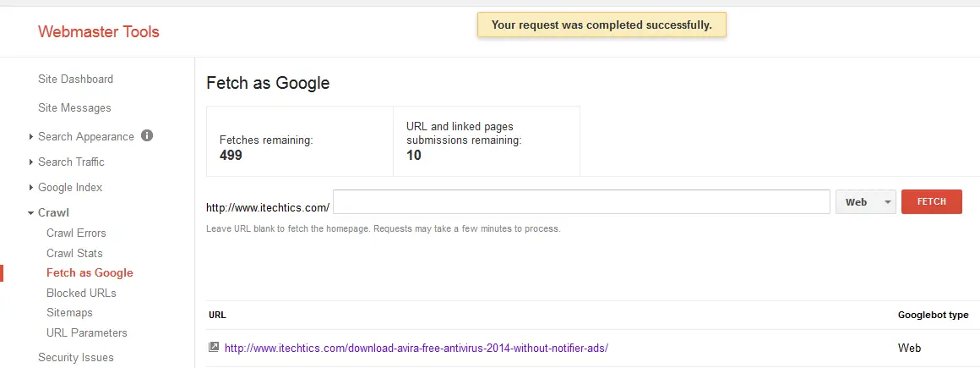The width and height of the screenshot is (980, 368).
Task: Expand the Google Index section arrow
Action: [31, 188]
